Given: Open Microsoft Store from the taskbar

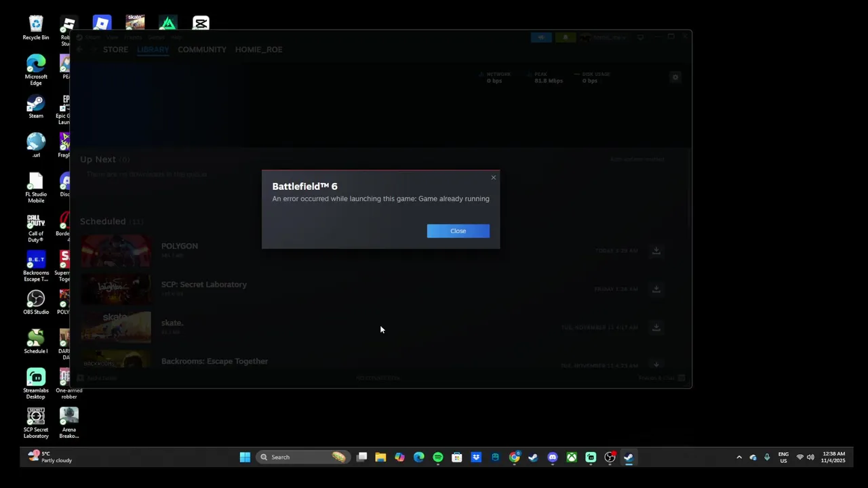Looking at the screenshot, I should click(457, 457).
